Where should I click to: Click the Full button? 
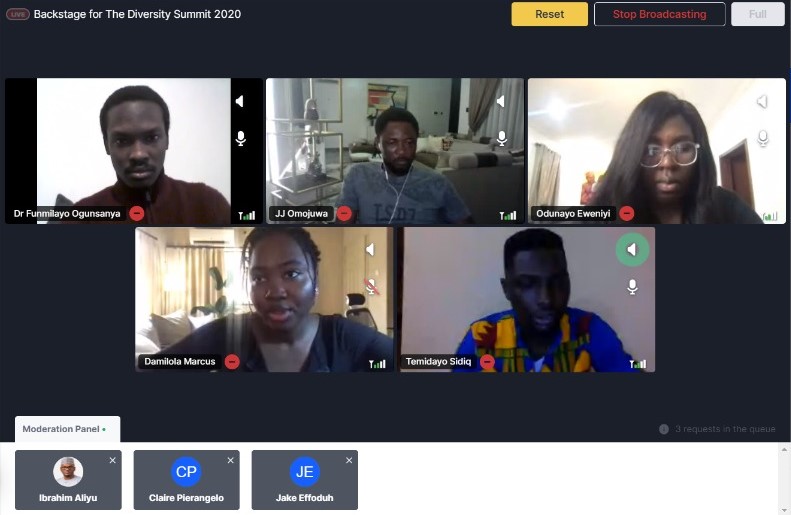coord(758,14)
